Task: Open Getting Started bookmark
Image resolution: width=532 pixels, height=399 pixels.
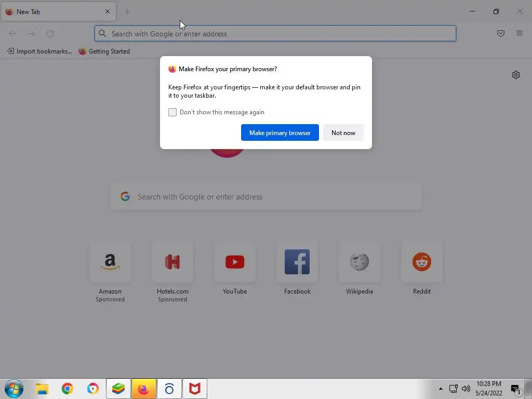Action: click(104, 51)
